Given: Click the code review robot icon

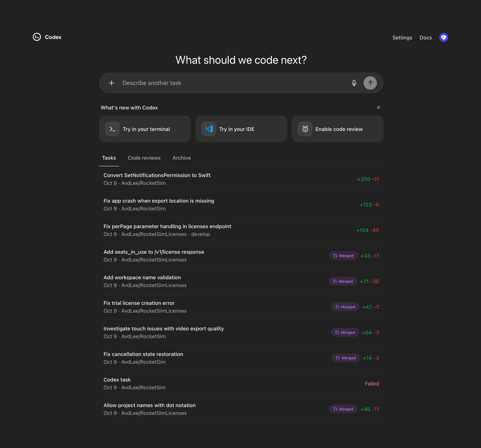Looking at the screenshot, I should pos(305,129).
